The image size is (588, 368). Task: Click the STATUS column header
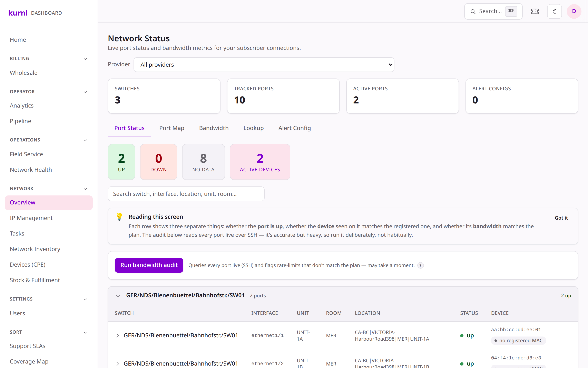(x=469, y=313)
